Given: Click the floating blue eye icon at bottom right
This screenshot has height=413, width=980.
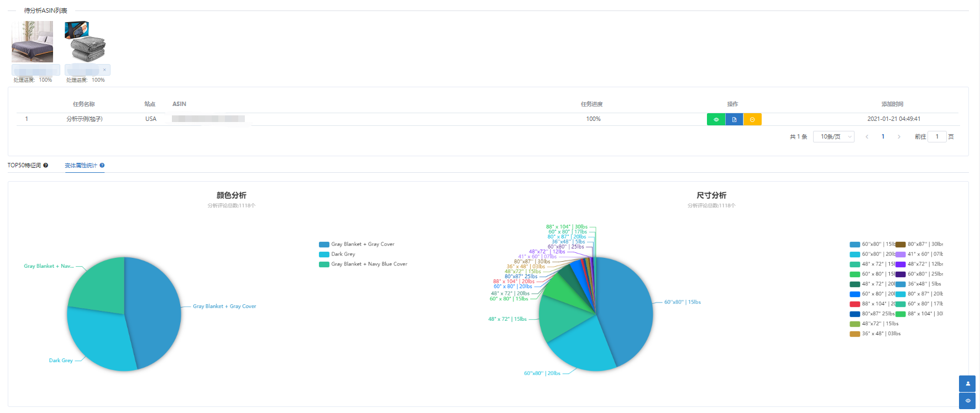Looking at the screenshot, I should (967, 401).
